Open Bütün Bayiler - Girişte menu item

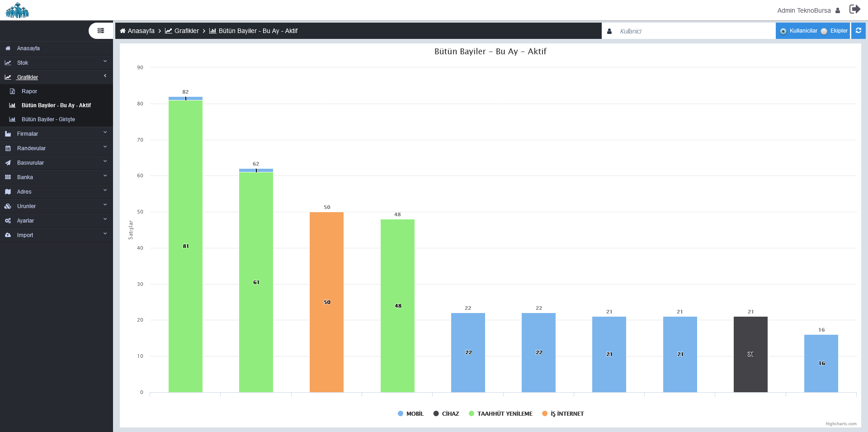48,119
